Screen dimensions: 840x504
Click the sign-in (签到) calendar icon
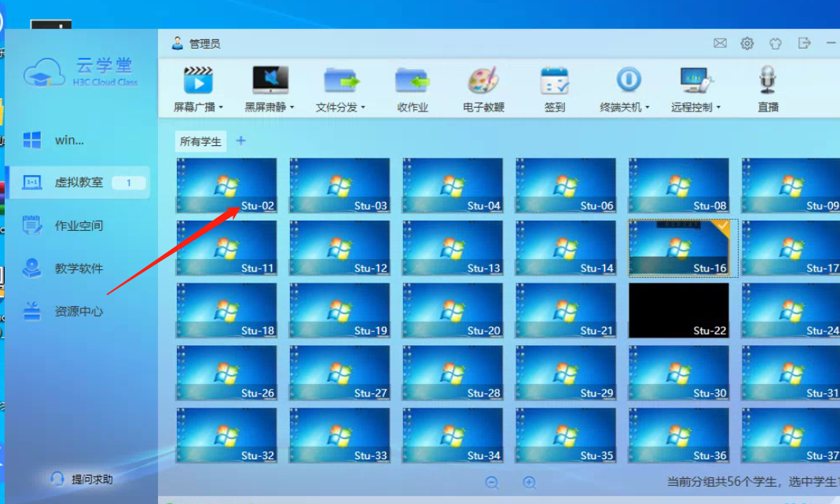555,81
